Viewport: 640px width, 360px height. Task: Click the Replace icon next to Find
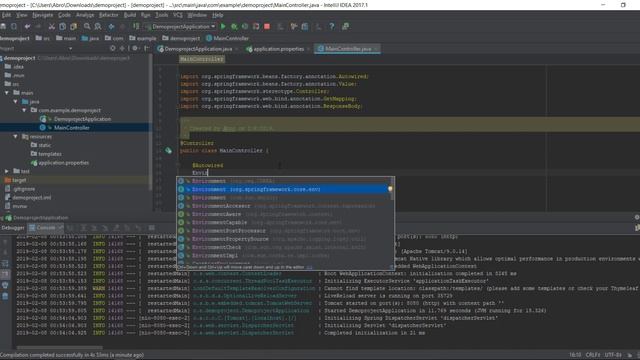coord(98,27)
